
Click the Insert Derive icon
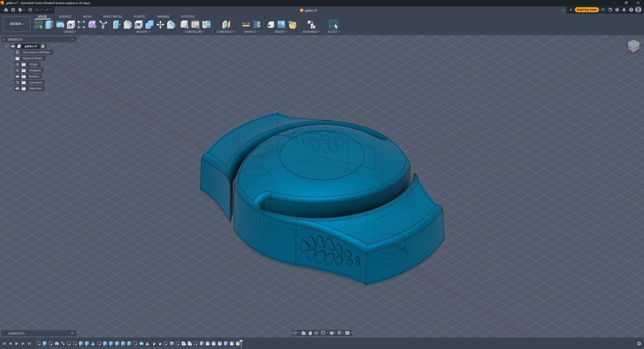[270, 25]
